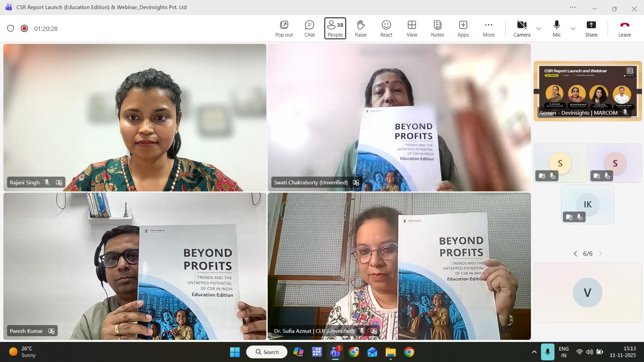The width and height of the screenshot is (644, 362).
Task: Select the yellow S participant avatar tile
Action: (560, 163)
